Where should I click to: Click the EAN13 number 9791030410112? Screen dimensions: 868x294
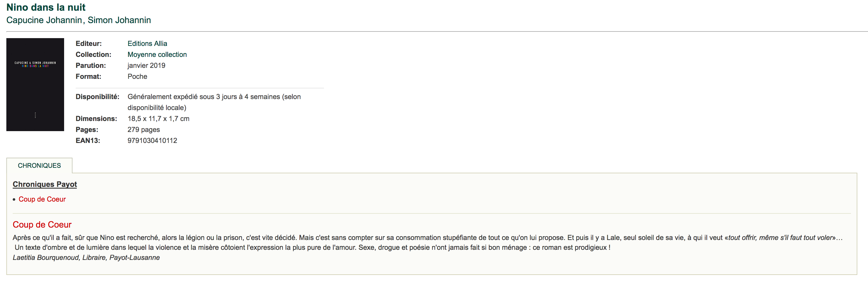(152, 141)
